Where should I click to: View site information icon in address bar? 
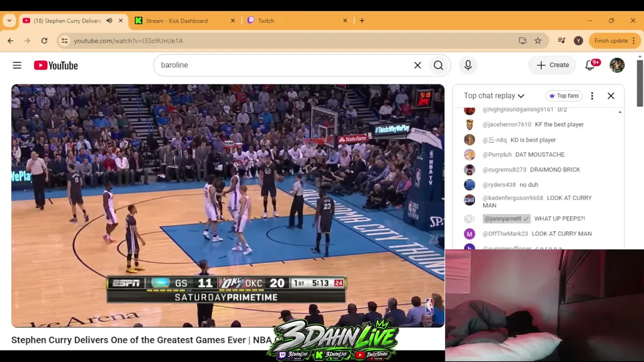(64, 41)
